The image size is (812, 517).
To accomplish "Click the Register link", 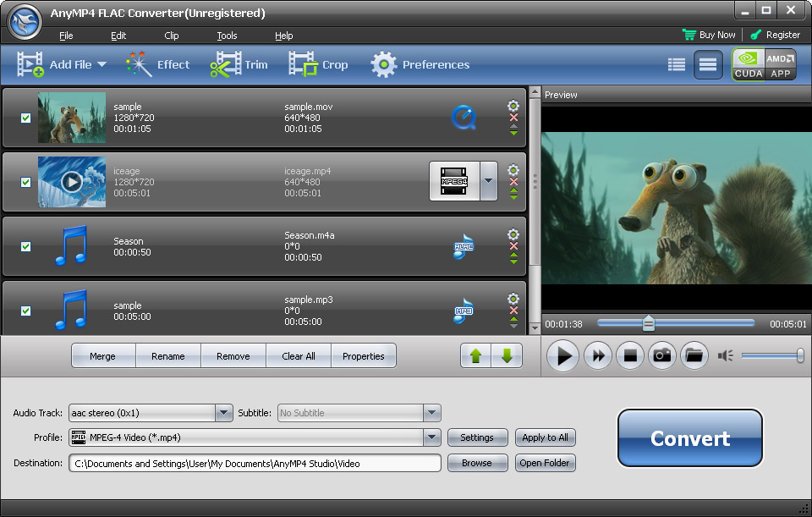I will pos(776,35).
